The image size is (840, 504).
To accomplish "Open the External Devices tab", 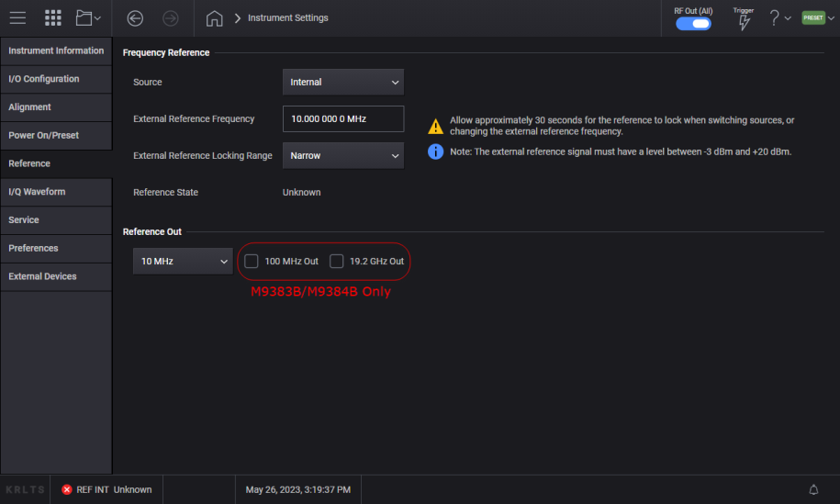I will [56, 276].
